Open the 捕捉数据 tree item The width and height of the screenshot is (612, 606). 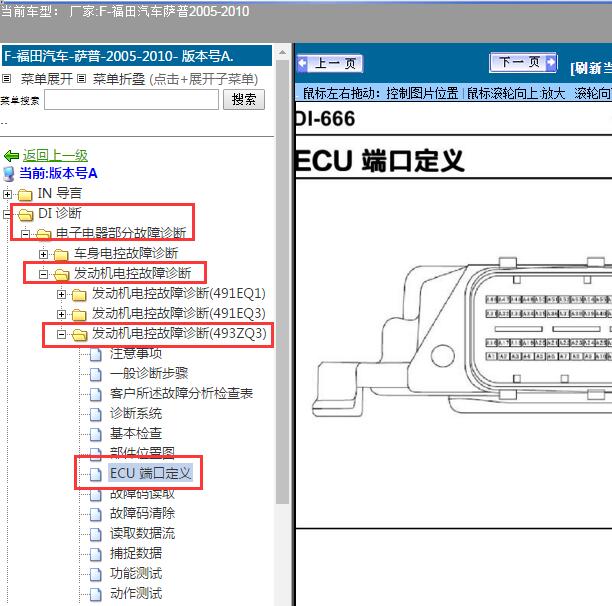[x=136, y=553]
